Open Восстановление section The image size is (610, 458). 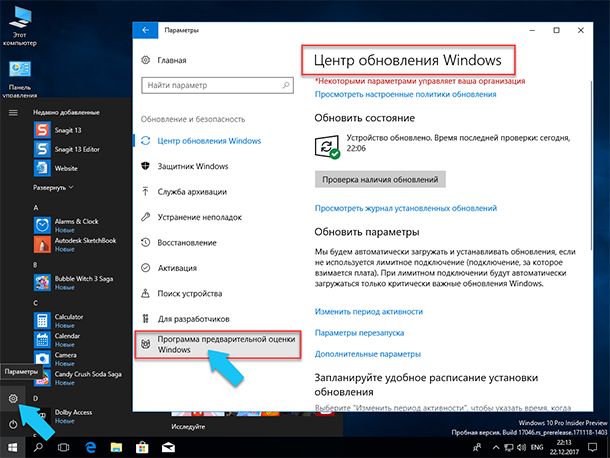click(x=187, y=243)
